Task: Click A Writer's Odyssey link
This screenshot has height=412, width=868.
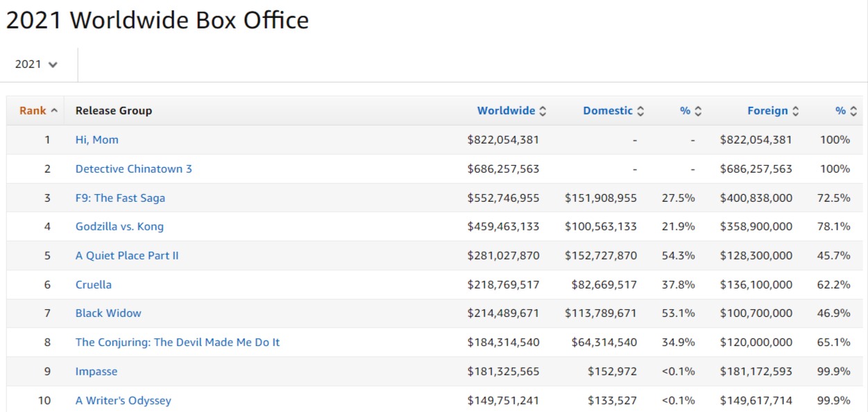Action: (x=123, y=401)
